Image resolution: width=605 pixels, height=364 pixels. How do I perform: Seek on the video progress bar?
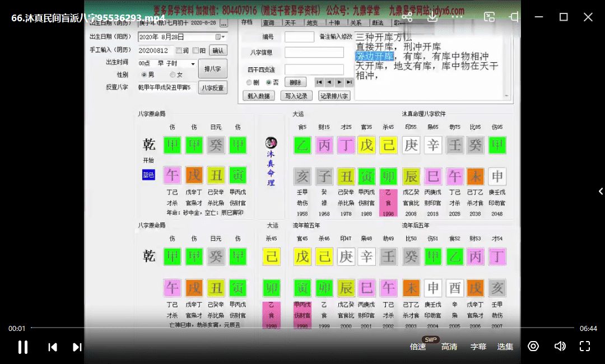[x=302, y=328]
